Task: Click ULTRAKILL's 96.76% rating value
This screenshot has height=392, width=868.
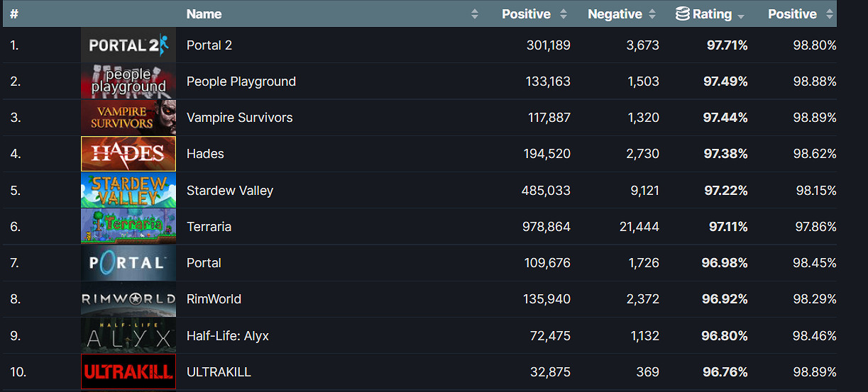Action: pos(725,372)
